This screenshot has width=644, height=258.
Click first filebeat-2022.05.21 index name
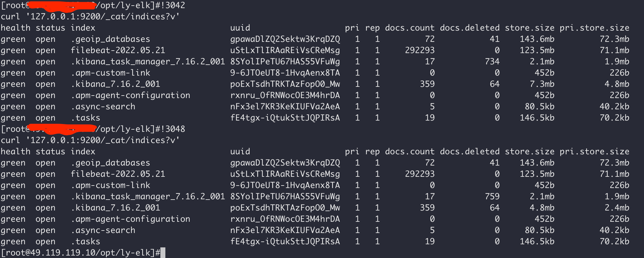pos(118,50)
